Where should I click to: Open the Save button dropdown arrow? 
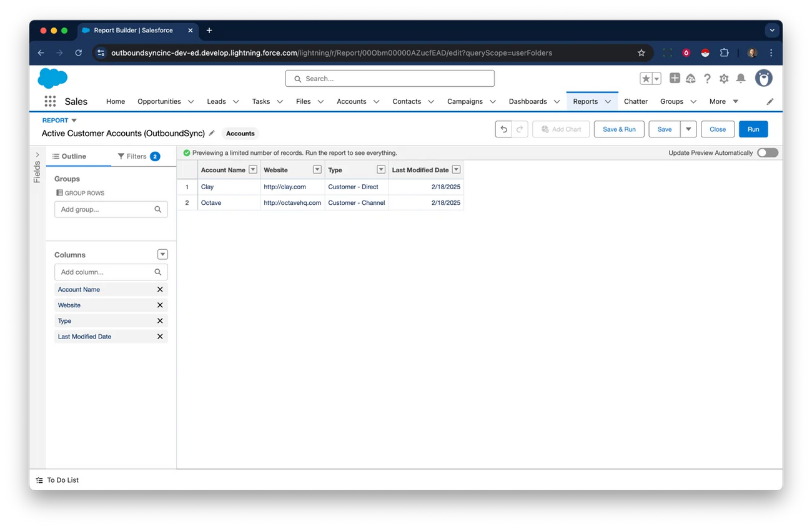coord(688,129)
